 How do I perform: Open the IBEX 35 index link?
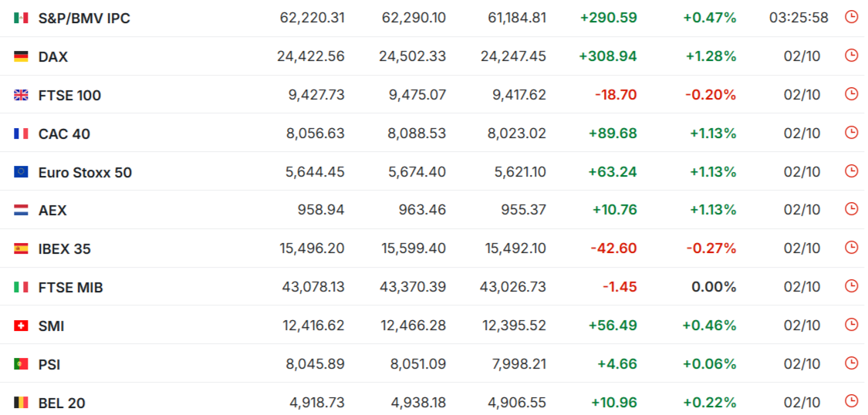(65, 249)
